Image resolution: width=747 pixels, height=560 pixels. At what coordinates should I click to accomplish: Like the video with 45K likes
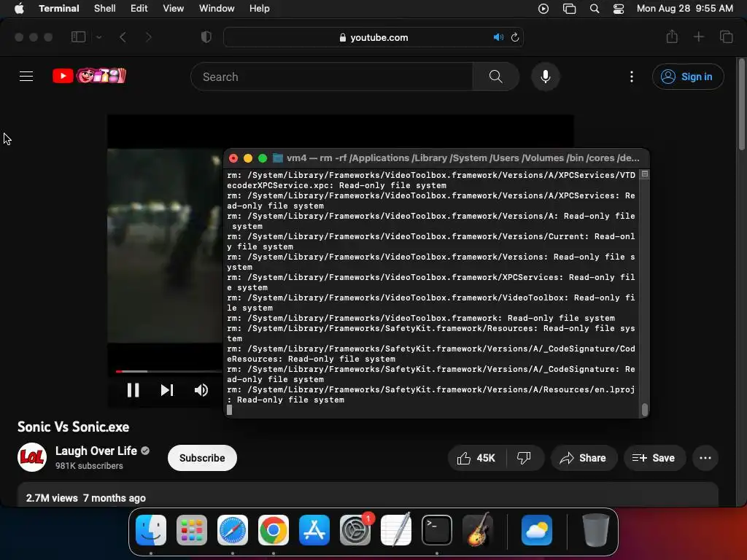476,458
